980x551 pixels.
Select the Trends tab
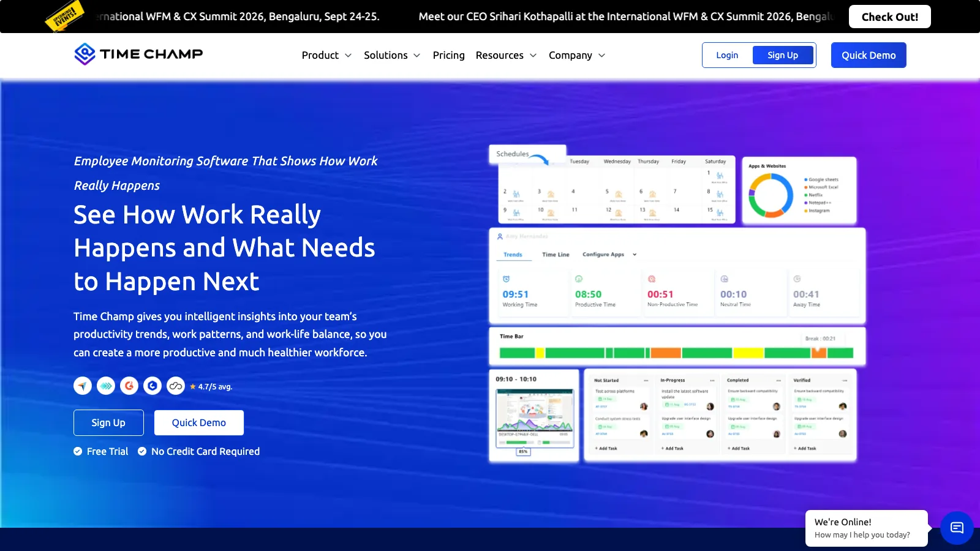[x=513, y=255]
